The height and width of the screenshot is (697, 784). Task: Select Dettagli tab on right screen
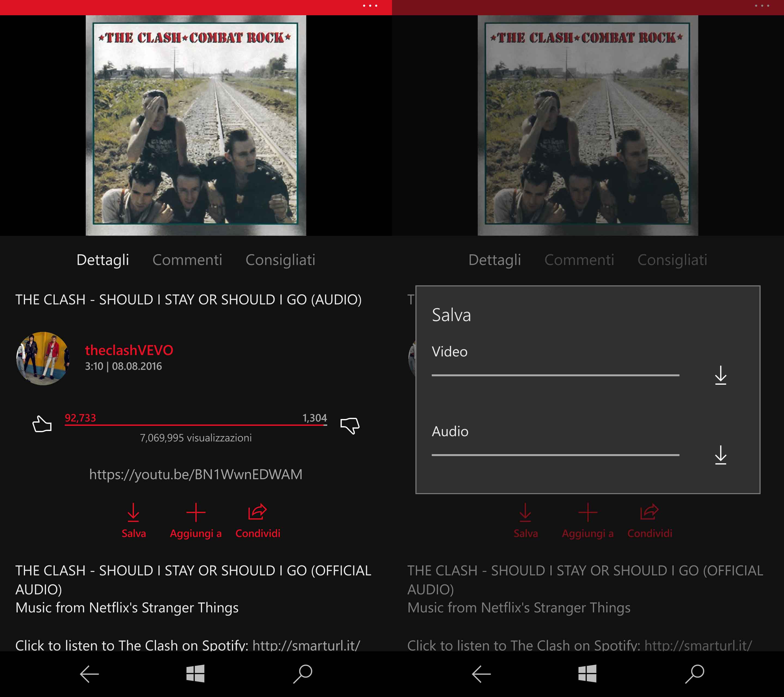495,260
